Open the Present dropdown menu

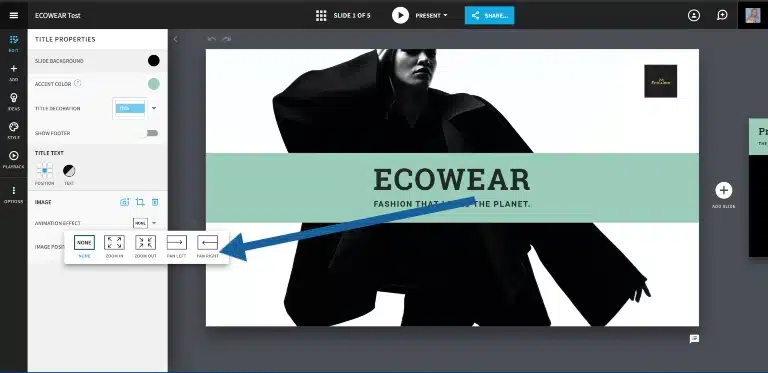[x=431, y=15]
